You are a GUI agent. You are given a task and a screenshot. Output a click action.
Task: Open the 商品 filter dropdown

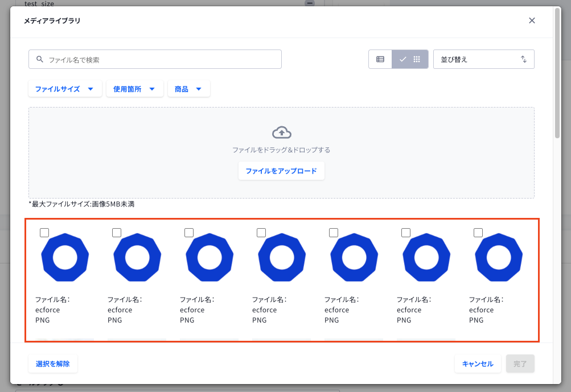[188, 89]
